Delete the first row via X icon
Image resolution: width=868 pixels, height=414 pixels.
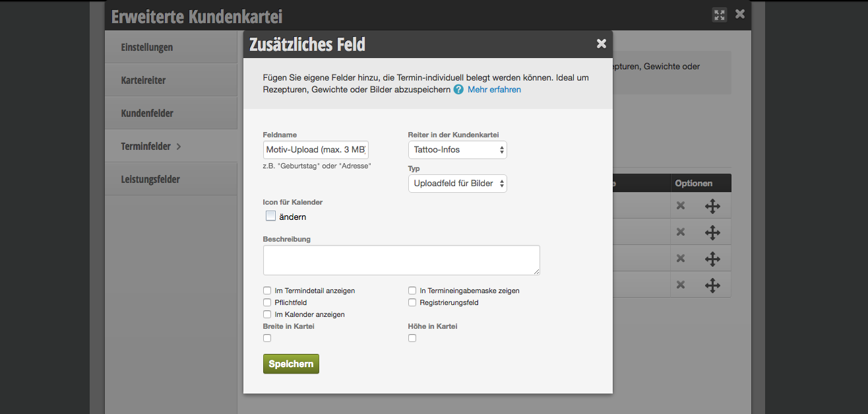[x=681, y=206]
